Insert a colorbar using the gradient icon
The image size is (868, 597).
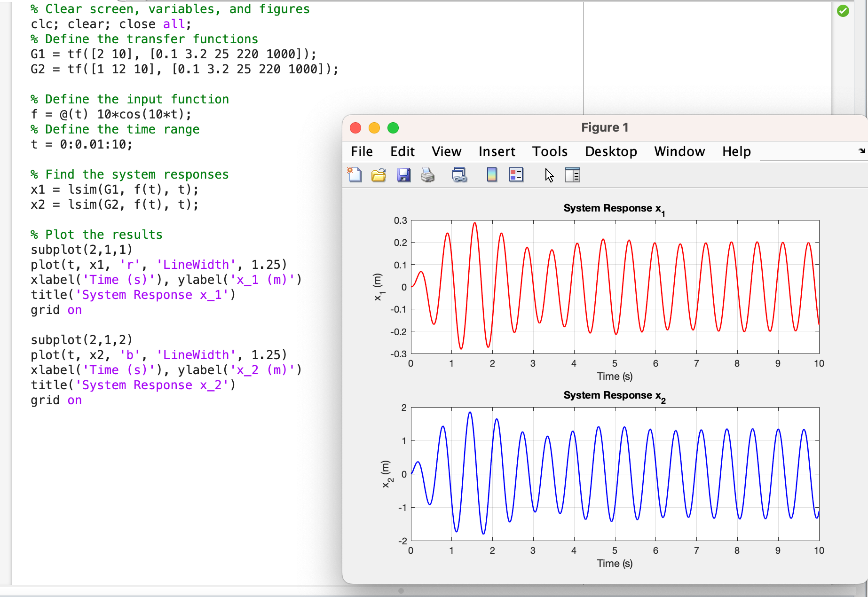click(492, 175)
